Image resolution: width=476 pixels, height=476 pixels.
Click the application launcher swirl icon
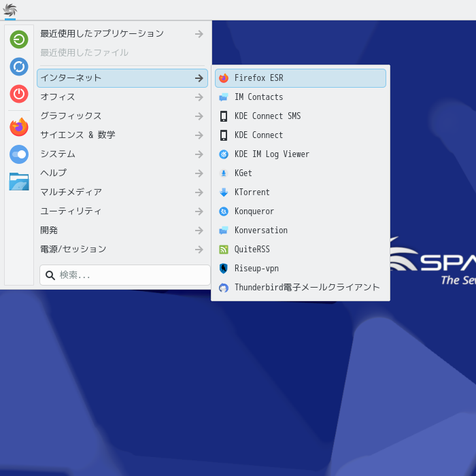(x=10, y=10)
